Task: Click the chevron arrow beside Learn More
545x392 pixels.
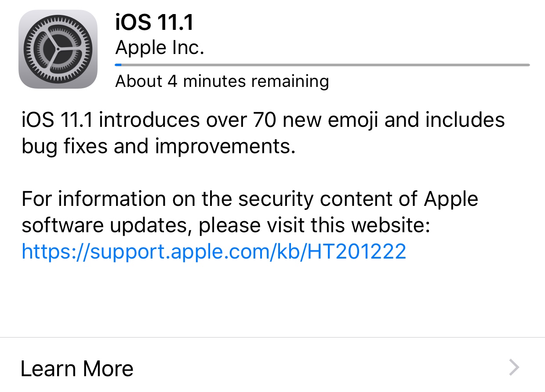Action: click(x=514, y=368)
